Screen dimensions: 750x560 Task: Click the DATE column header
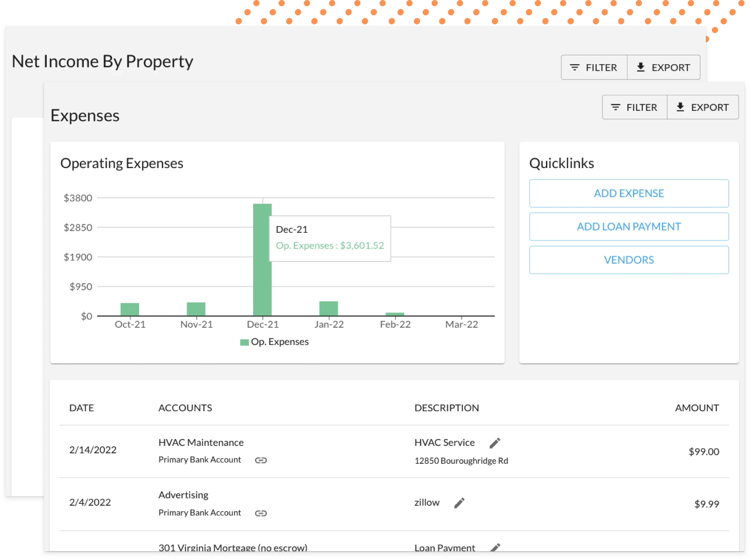tap(81, 408)
